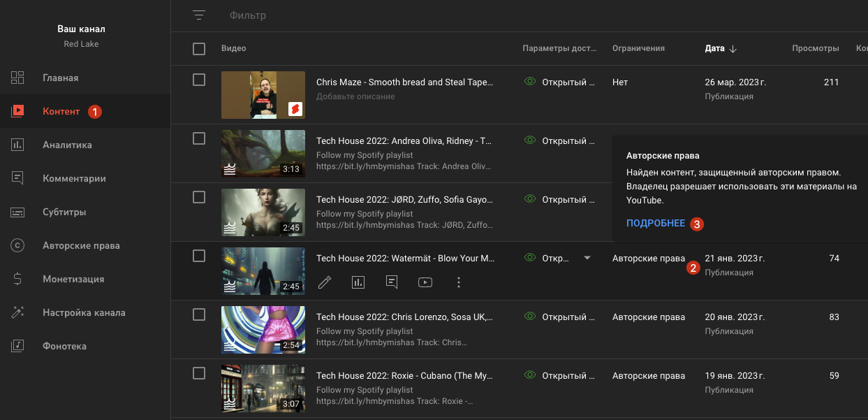The image size is (868, 420).
Task: Click the Фонотека music library icon
Action: tap(18, 346)
